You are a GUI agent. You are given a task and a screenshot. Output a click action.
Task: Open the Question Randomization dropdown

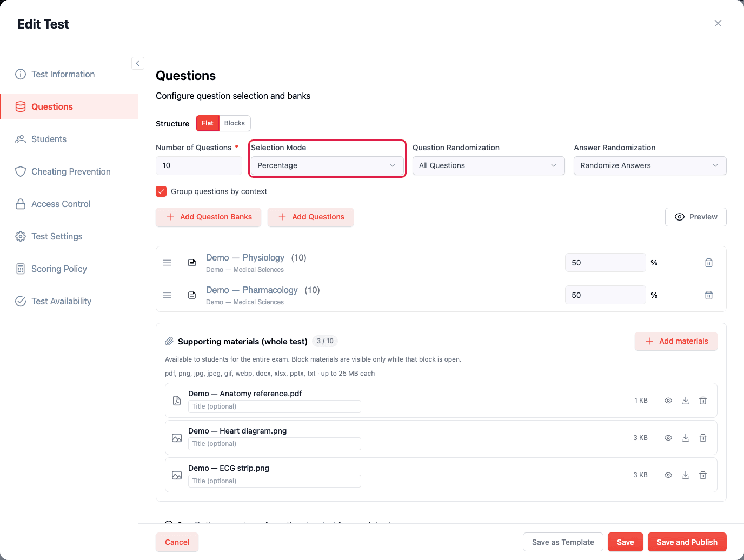coord(489,165)
